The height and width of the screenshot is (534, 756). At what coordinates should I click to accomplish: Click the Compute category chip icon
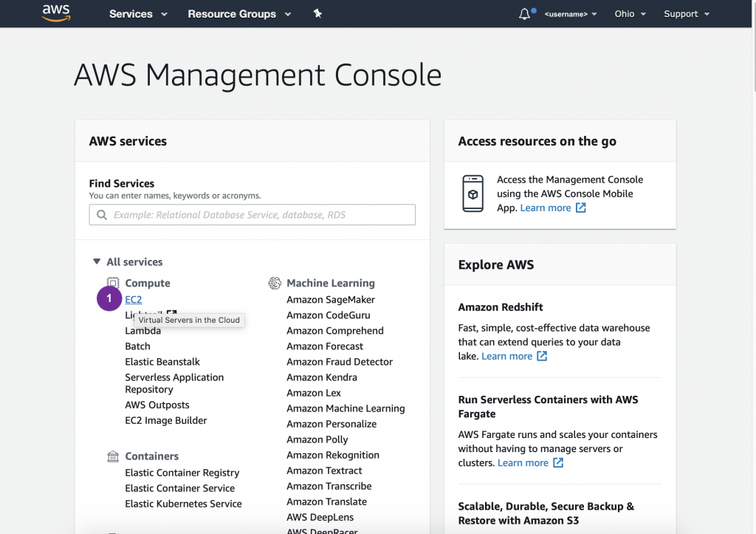point(113,283)
